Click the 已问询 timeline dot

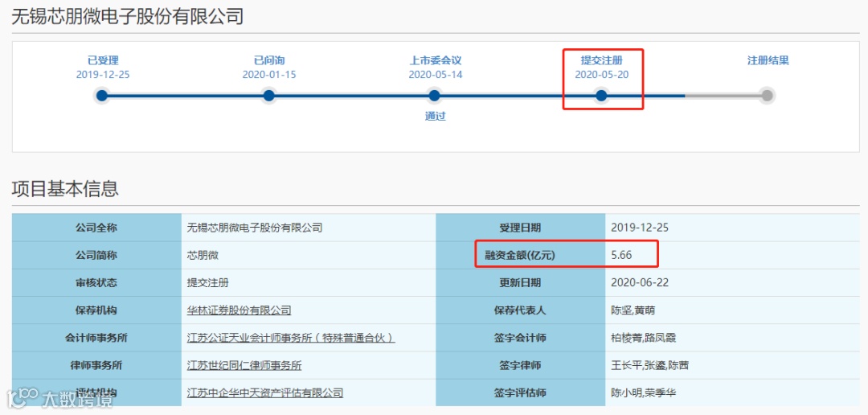pos(269,96)
